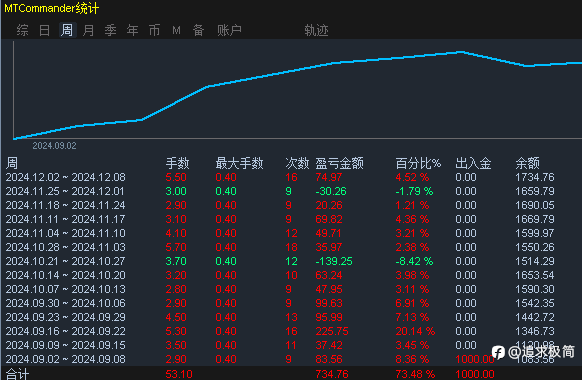Click the 次数 column header

(297, 163)
